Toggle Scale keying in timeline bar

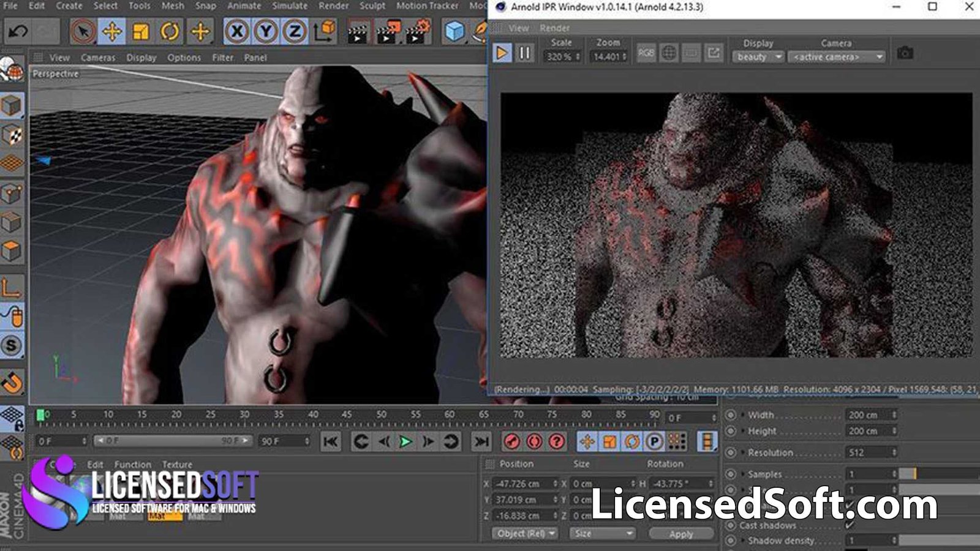click(x=609, y=441)
